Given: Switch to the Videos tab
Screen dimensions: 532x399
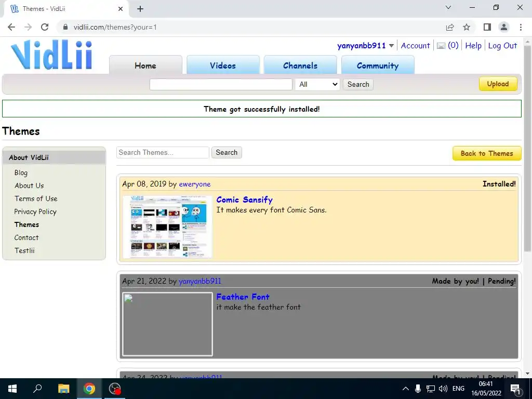Looking at the screenshot, I should click(223, 65).
